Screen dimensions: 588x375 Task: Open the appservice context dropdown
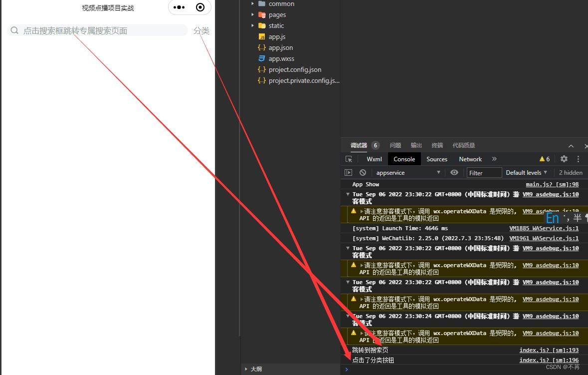pyautogui.click(x=407, y=173)
